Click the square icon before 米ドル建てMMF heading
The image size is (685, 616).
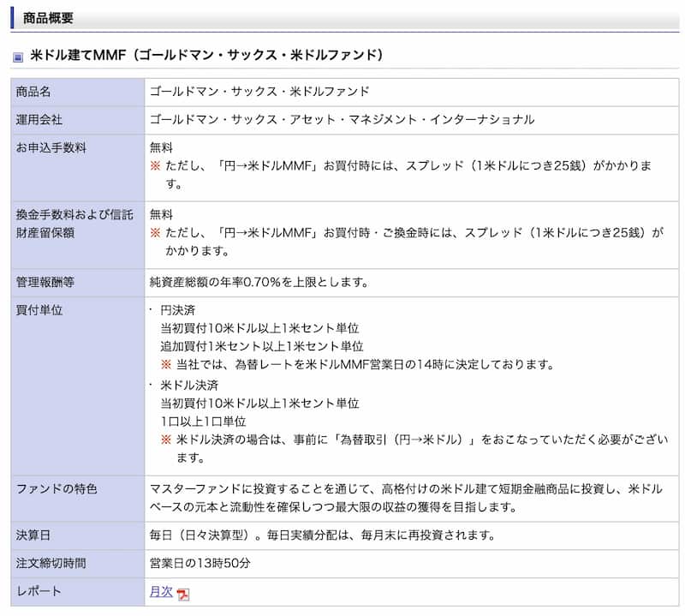18,57
